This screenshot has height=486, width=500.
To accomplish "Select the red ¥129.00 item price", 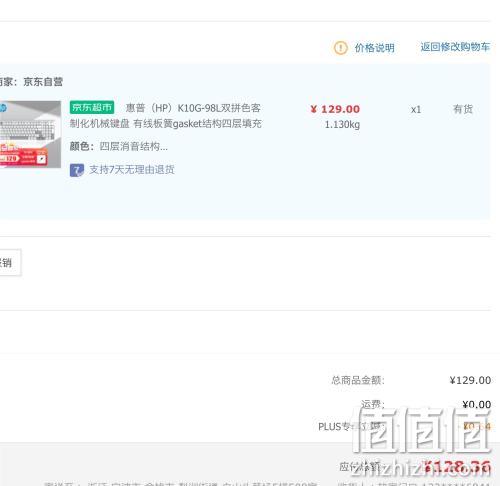I will click(x=335, y=109).
